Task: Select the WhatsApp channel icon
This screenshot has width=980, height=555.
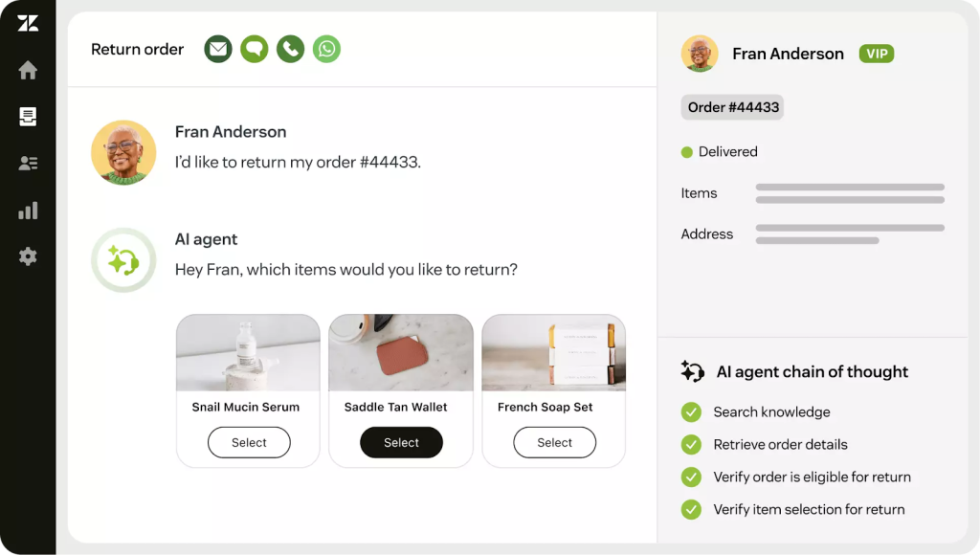Action: (x=326, y=48)
